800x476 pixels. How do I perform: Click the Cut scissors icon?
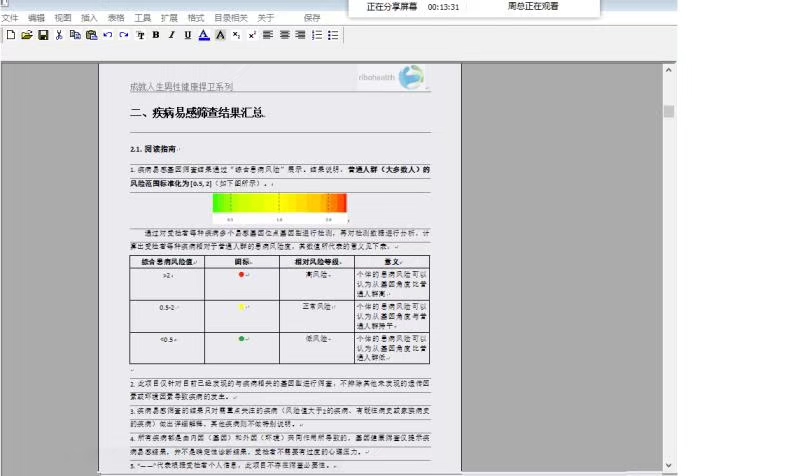click(60, 35)
